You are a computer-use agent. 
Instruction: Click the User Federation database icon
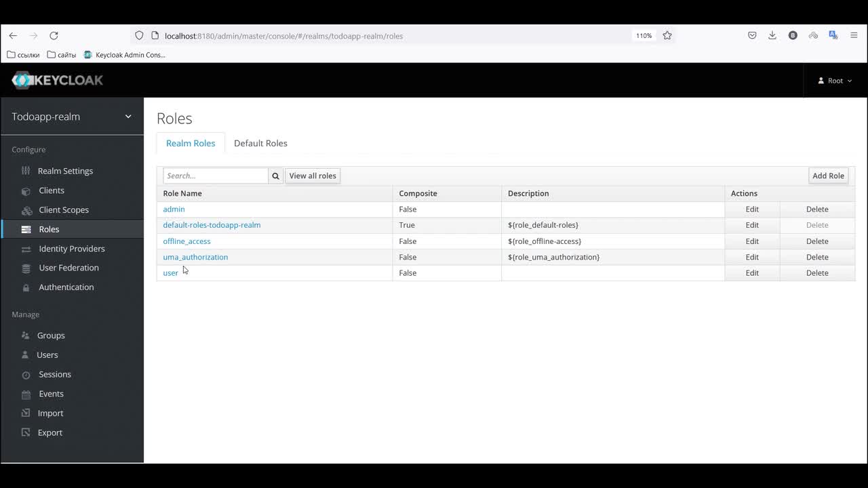coord(26,268)
